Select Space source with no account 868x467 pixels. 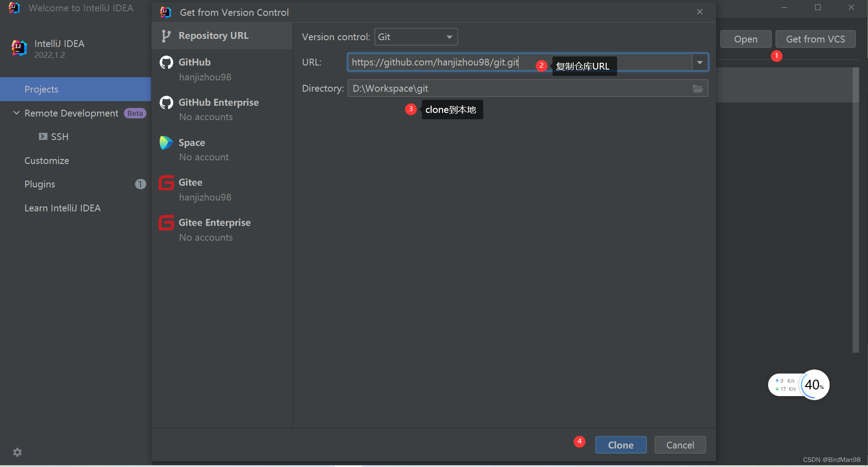coord(222,149)
